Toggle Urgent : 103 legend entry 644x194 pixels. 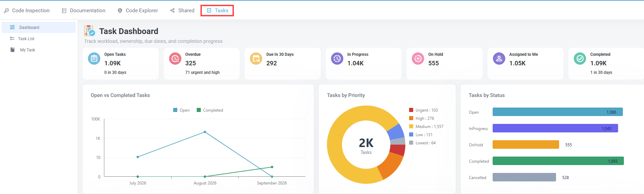[423, 110]
